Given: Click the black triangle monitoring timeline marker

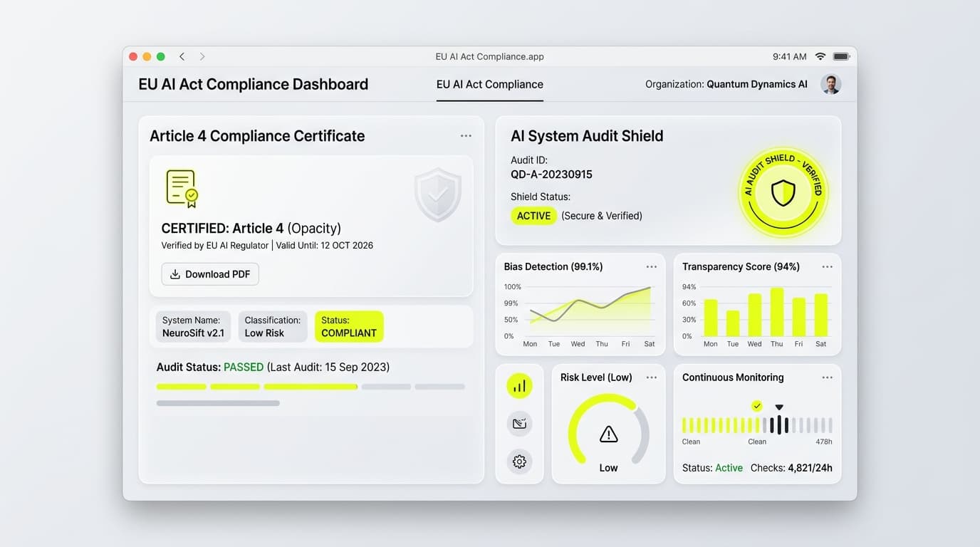Looking at the screenshot, I should pos(779,407).
